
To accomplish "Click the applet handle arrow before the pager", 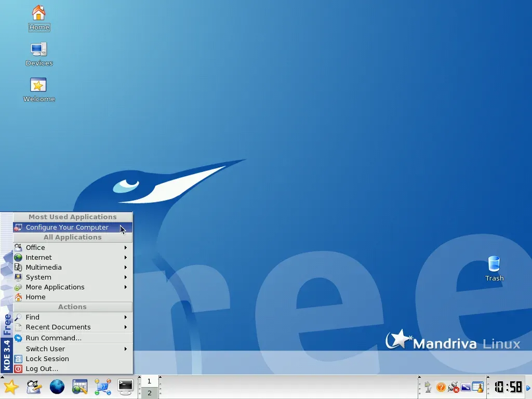I will pos(139,377).
